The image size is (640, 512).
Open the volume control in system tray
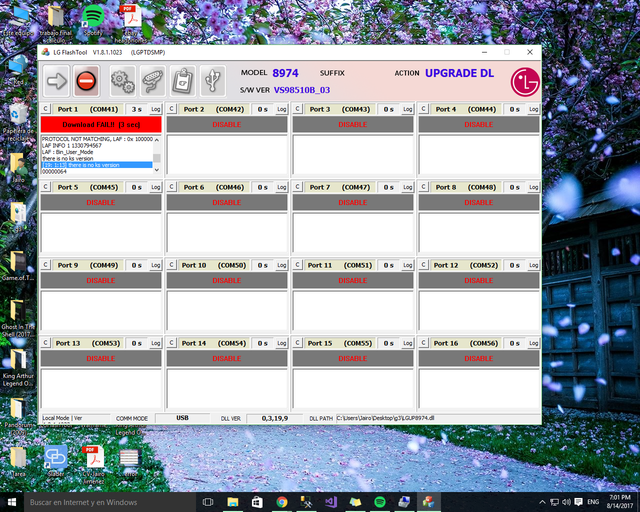point(567,502)
